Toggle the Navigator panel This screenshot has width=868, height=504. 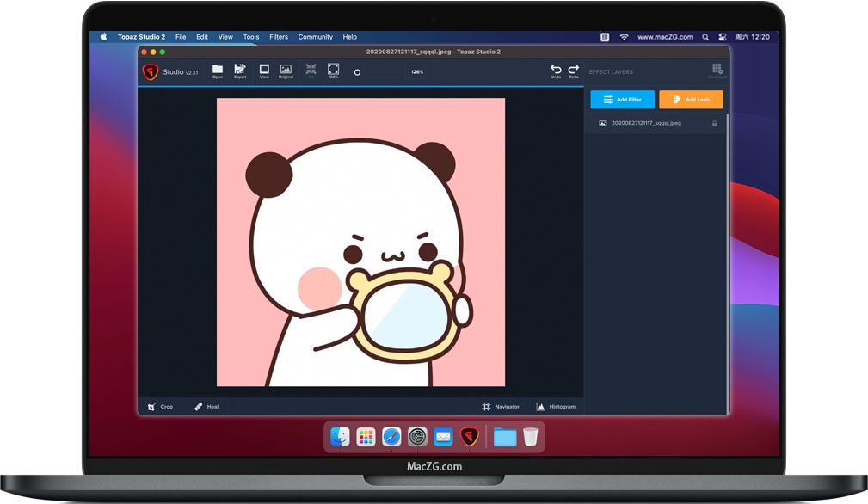tap(501, 406)
